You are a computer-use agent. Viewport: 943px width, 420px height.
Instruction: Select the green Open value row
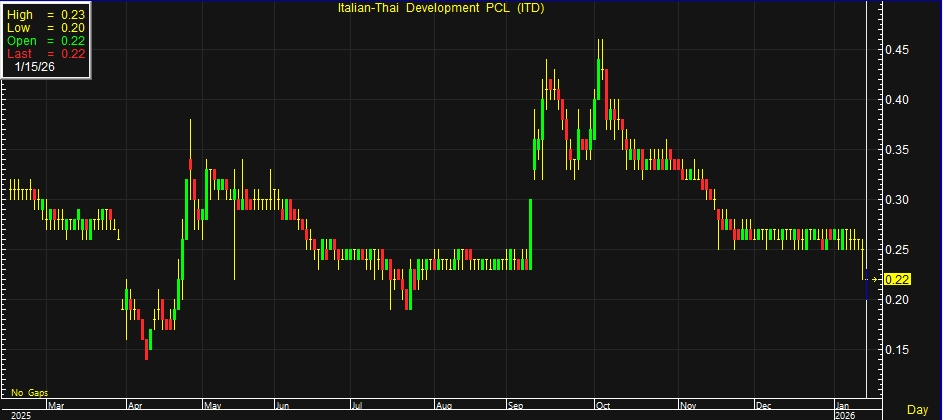point(45,41)
